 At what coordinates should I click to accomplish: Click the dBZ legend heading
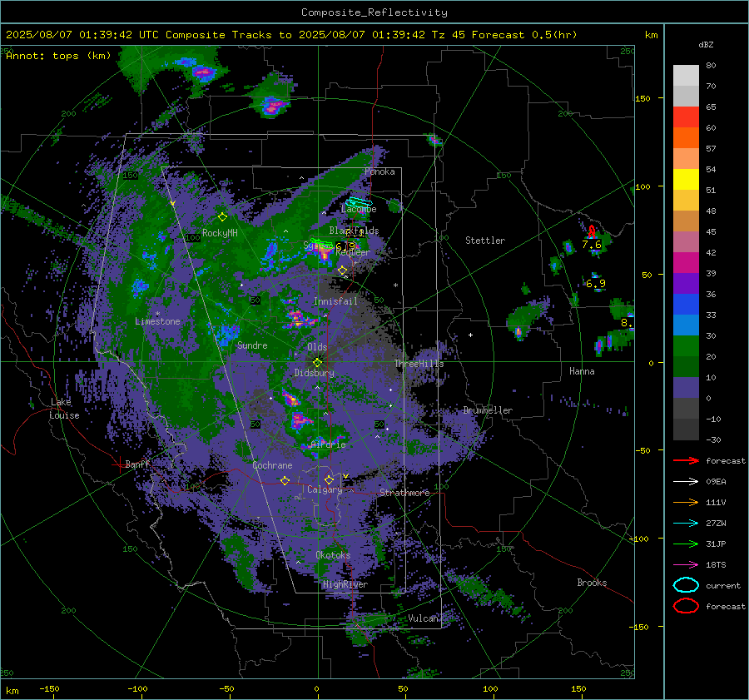706,44
